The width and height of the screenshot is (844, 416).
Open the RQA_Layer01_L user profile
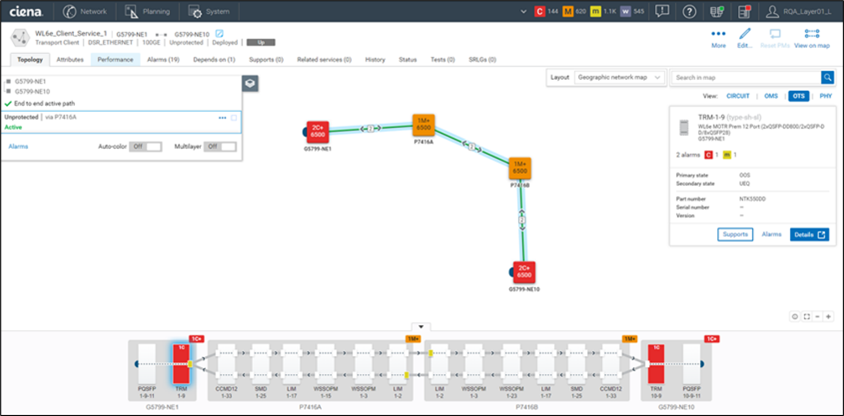(798, 11)
